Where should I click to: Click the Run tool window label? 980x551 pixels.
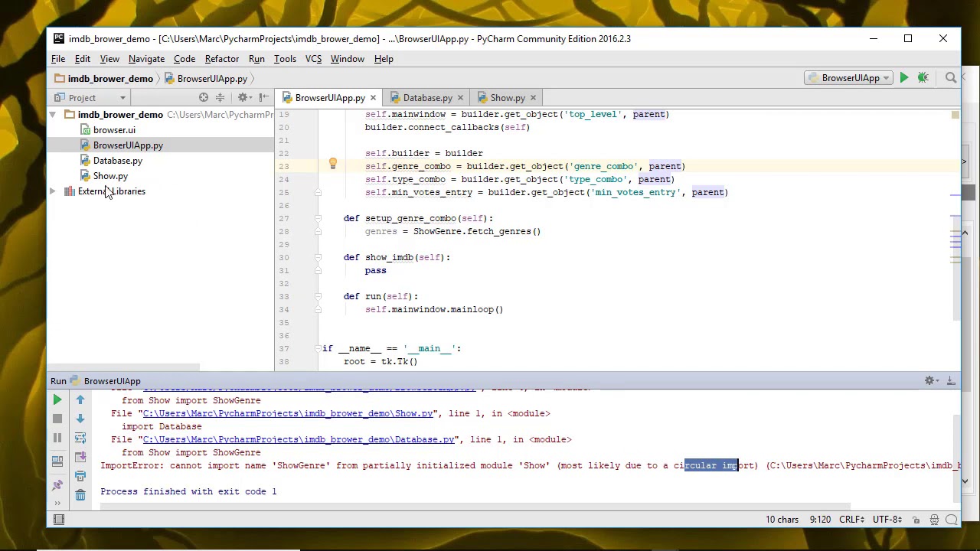(x=58, y=381)
